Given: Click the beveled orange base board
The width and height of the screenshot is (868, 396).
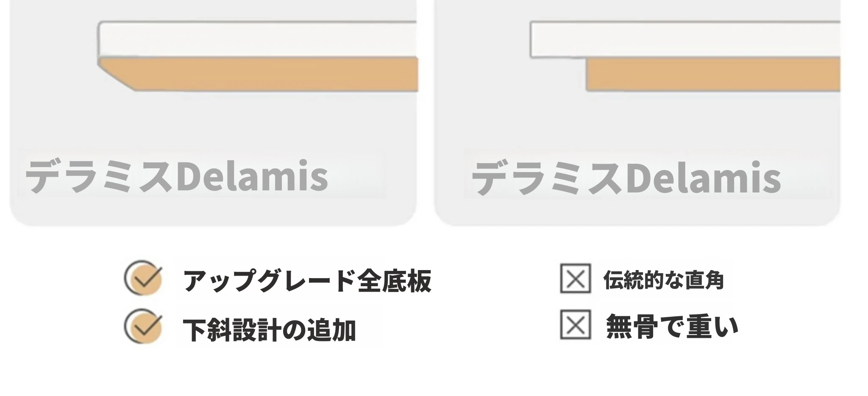Looking at the screenshot, I should coord(259,74).
